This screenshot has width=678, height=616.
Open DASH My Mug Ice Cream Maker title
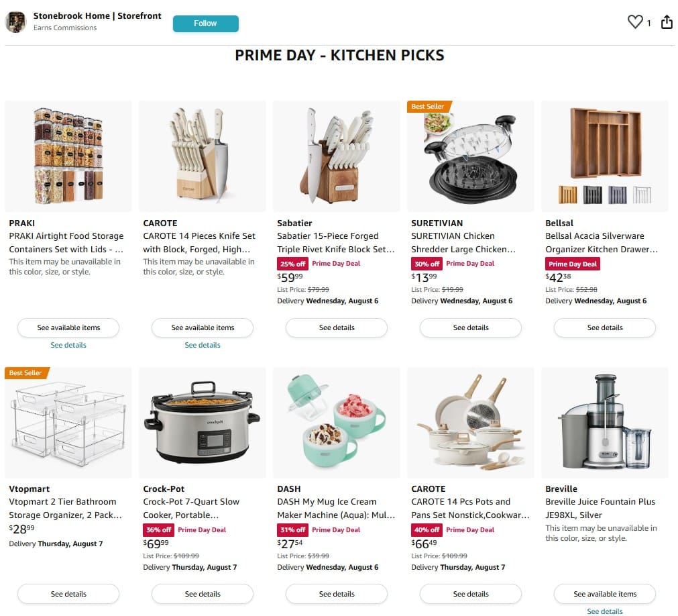coord(336,508)
